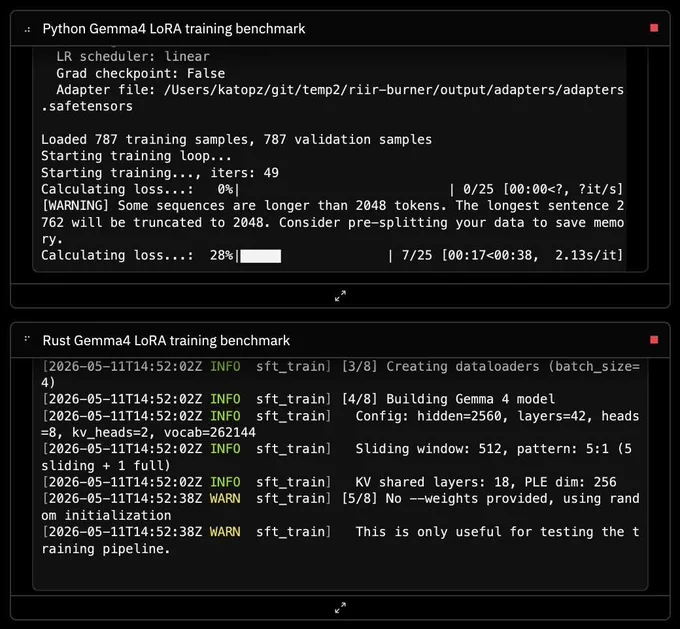The image size is (680, 629).
Task: Click '[4/8] Building Gemma 4 model' log line
Action: [298, 399]
